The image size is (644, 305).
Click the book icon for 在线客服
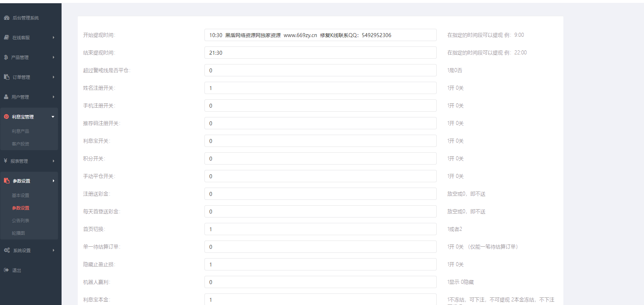pos(6,37)
